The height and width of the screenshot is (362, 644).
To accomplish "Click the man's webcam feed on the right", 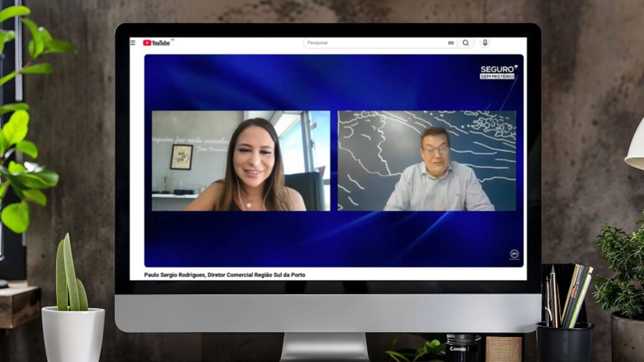I will 426,161.
